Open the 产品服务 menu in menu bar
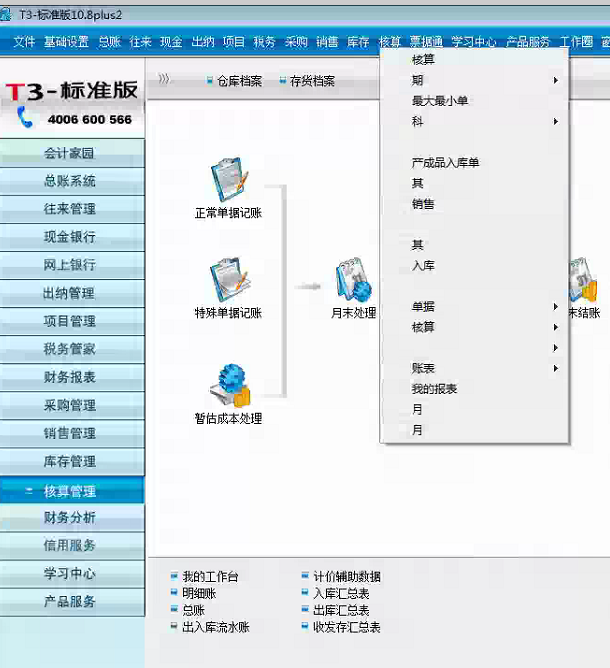This screenshot has width=610, height=668. (x=528, y=42)
